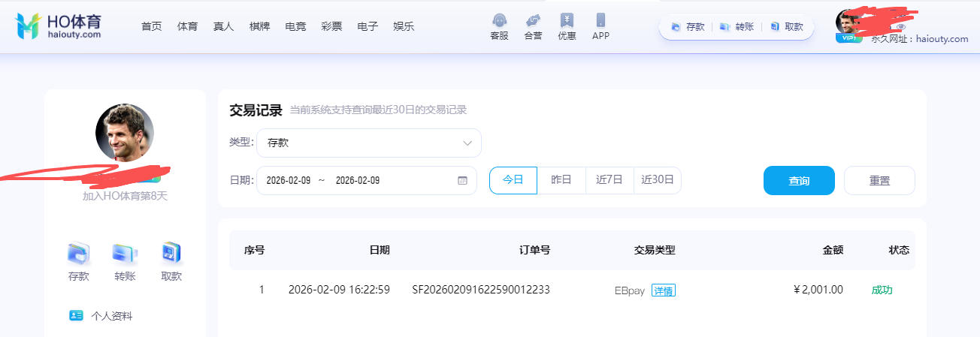
Task: Open the 体育 navigation menu
Action: tap(187, 26)
